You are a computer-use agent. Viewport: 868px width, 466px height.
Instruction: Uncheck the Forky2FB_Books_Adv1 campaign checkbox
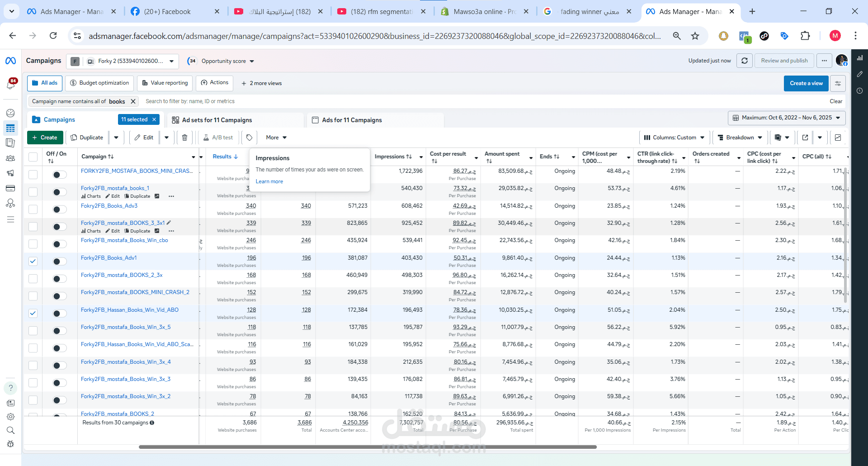click(x=33, y=261)
